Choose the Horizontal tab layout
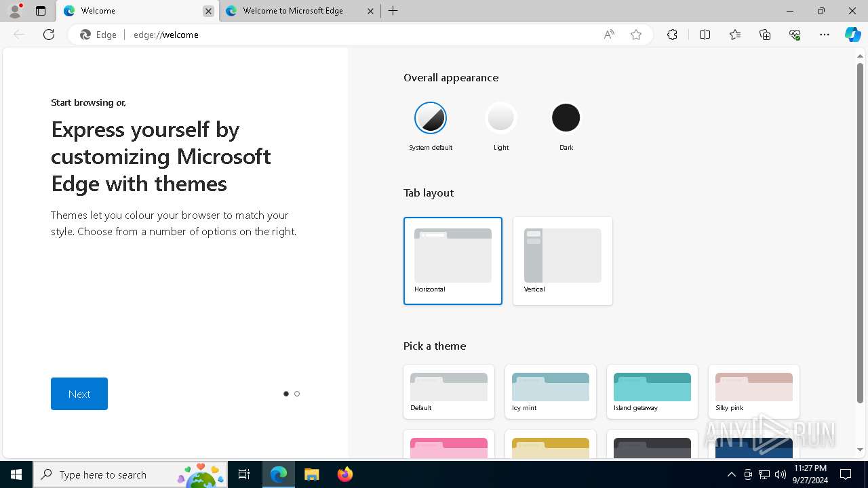The image size is (868, 488). [453, 261]
